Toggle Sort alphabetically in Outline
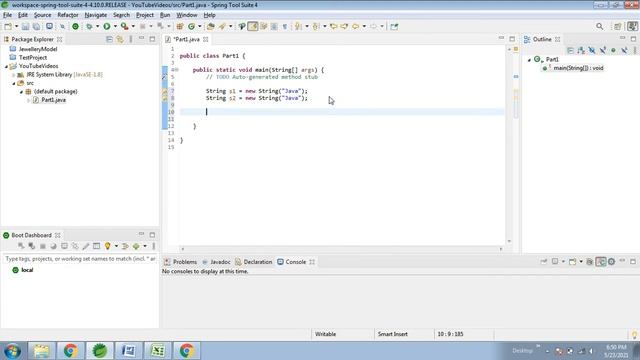Image resolution: width=640 pixels, height=360 pixels. (x=581, y=50)
